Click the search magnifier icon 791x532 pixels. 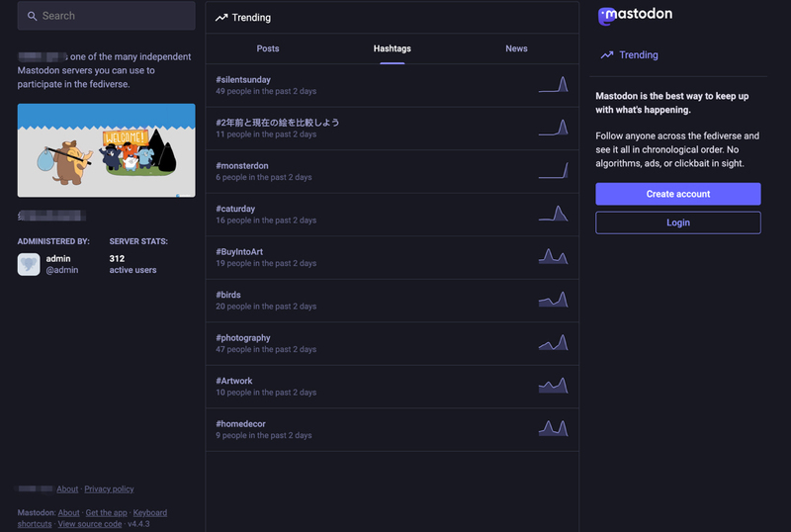pos(33,16)
